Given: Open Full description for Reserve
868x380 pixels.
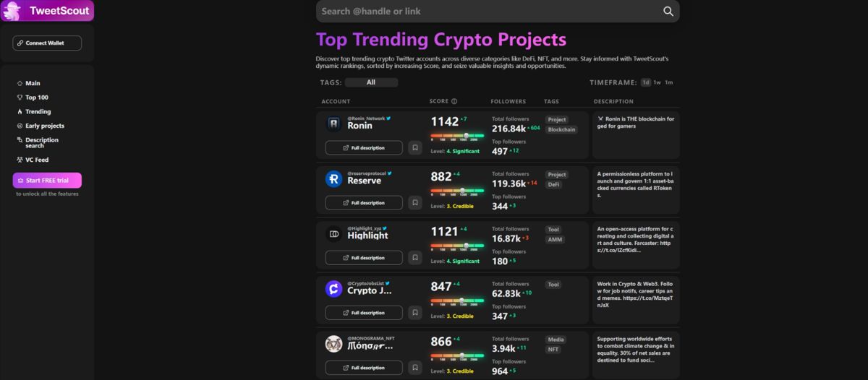Looking at the screenshot, I should 364,203.
